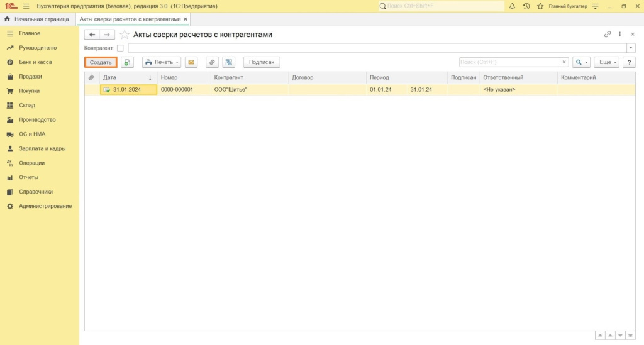The width and height of the screenshot is (644, 345).
Task: Add page to favorites star icon
Action: pyautogui.click(x=124, y=35)
